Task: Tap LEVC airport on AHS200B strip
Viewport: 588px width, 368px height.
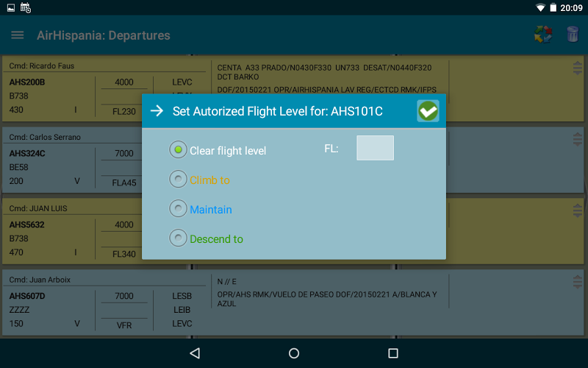Action: (x=182, y=82)
